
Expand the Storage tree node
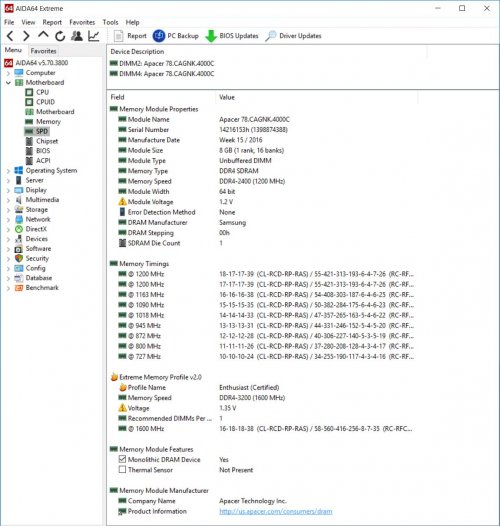pos(8,210)
